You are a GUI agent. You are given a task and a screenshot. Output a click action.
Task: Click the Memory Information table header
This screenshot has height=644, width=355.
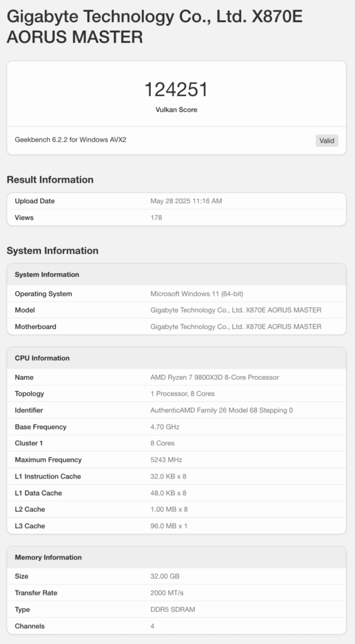point(177,557)
